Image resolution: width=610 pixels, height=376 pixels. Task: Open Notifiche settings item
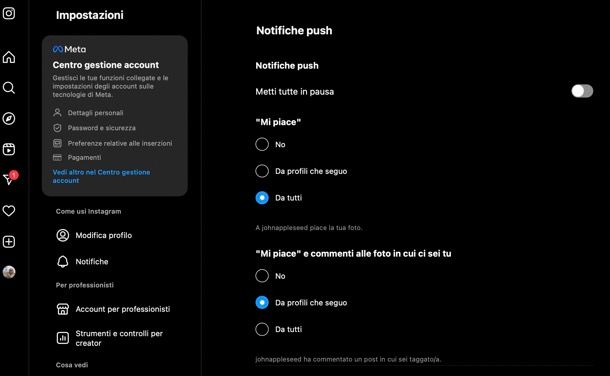click(x=82, y=262)
